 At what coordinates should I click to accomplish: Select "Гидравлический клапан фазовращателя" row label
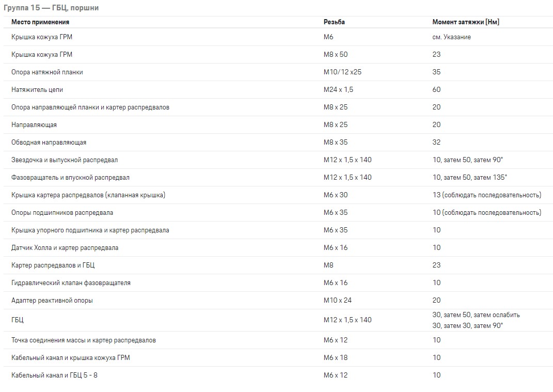(71, 283)
